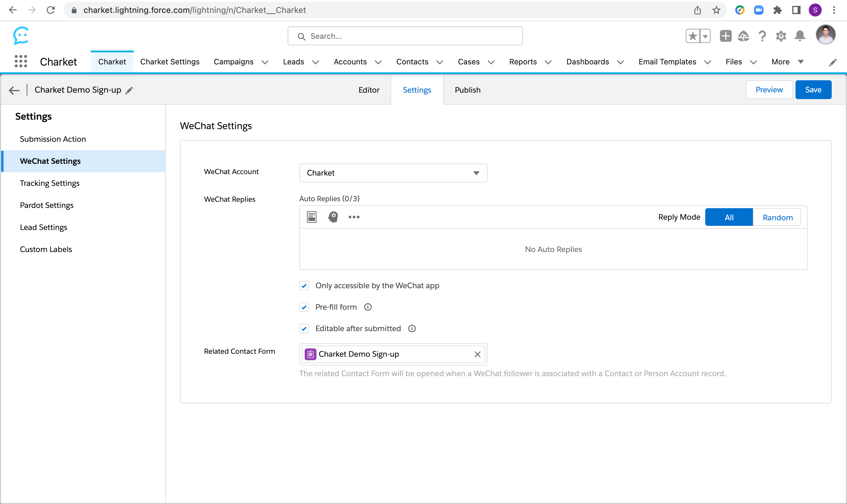Open the user profile avatar
The image size is (847, 504).
826,35
